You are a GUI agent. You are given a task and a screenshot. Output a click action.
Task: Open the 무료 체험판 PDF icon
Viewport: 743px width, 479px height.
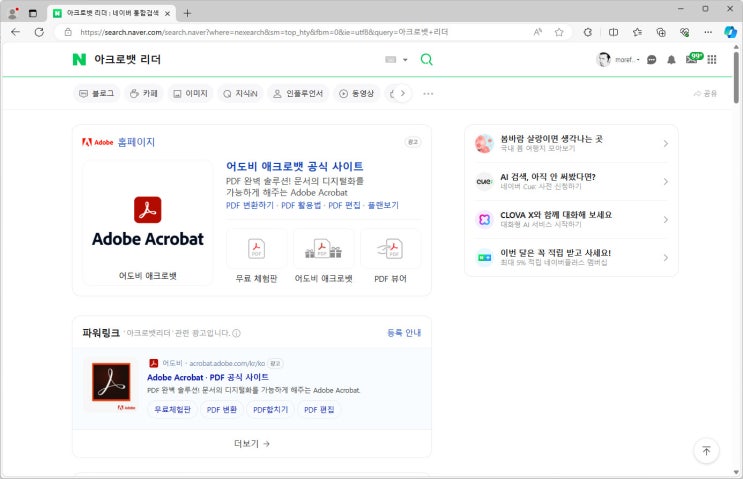coord(256,249)
